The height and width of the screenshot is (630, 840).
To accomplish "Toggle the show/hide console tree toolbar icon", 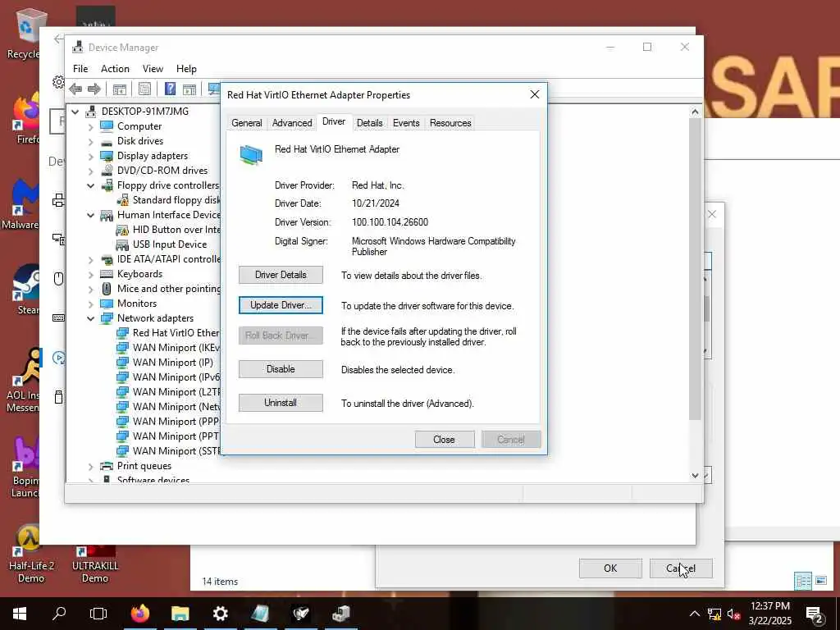I will click(120, 89).
